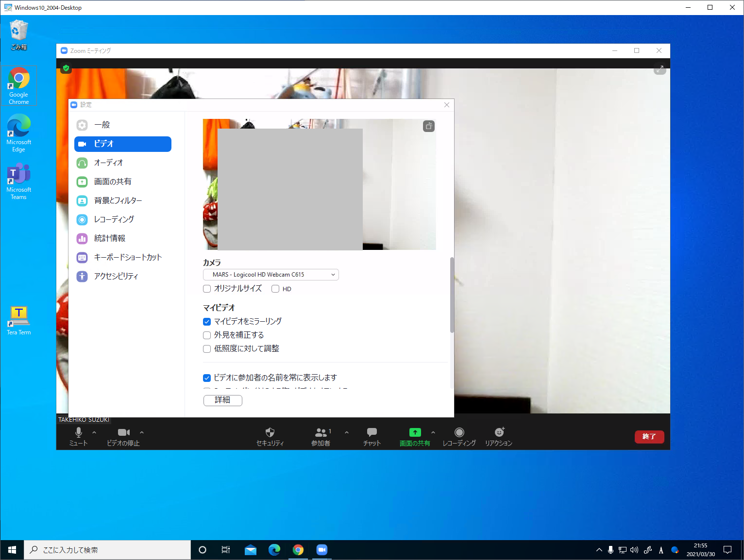Open the camera selection dropdown
The height and width of the screenshot is (560, 744).
click(x=271, y=274)
